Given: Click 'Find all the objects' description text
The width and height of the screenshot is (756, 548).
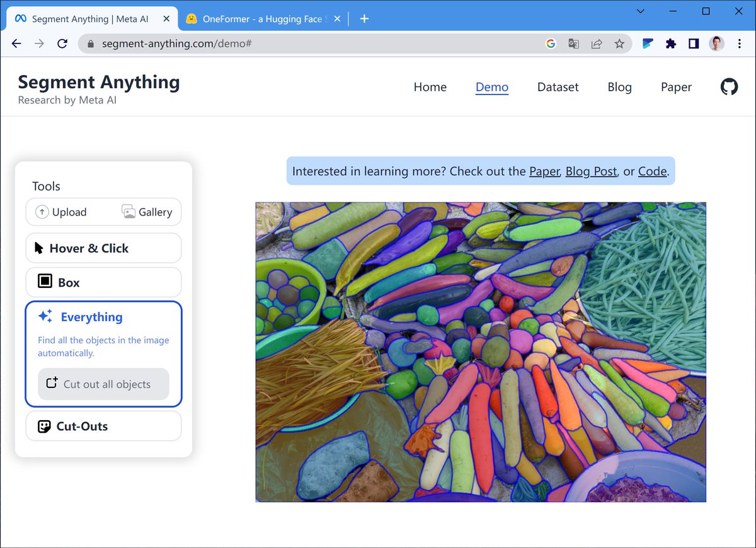Looking at the screenshot, I should tap(103, 346).
